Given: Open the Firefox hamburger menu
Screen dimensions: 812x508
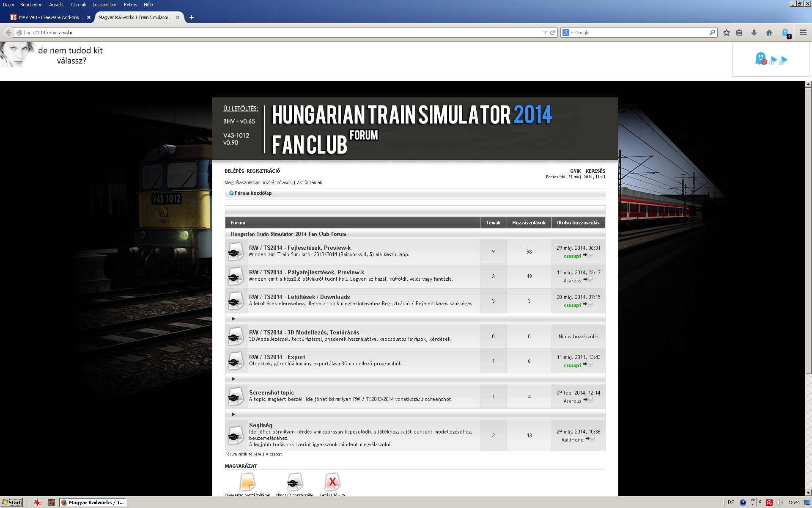Looking at the screenshot, I should (803, 33).
